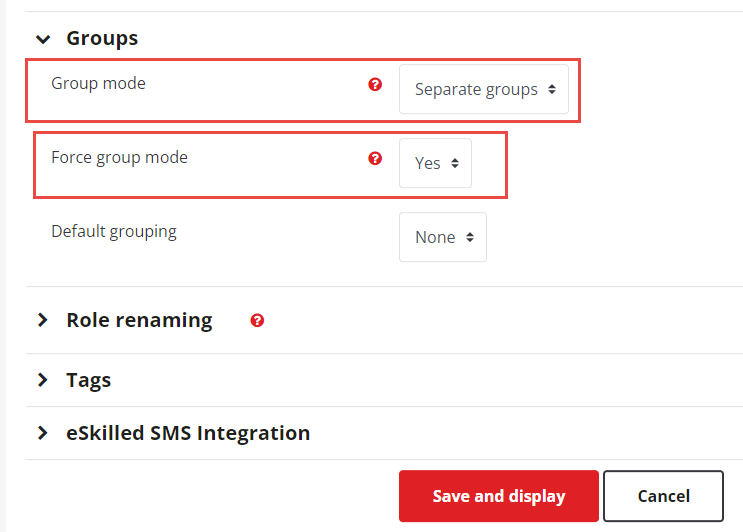743x532 pixels.
Task: Show help icon beside Role renaming
Action: [257, 321]
